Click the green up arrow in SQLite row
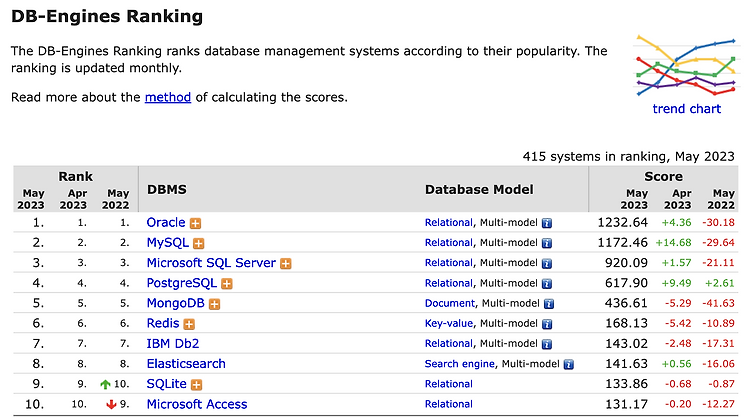 105,384
